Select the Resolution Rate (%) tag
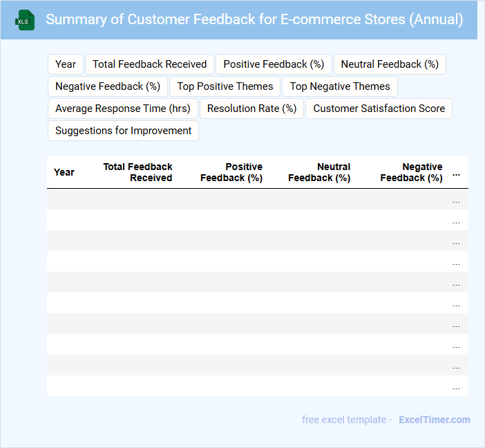Viewport: 485px width, 448px height. coord(251,109)
